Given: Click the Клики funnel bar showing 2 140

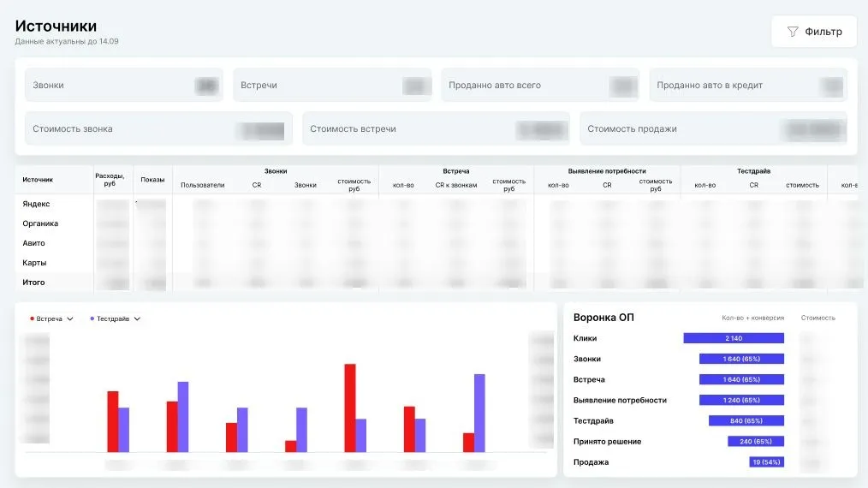Looking at the screenshot, I should (x=733, y=338).
